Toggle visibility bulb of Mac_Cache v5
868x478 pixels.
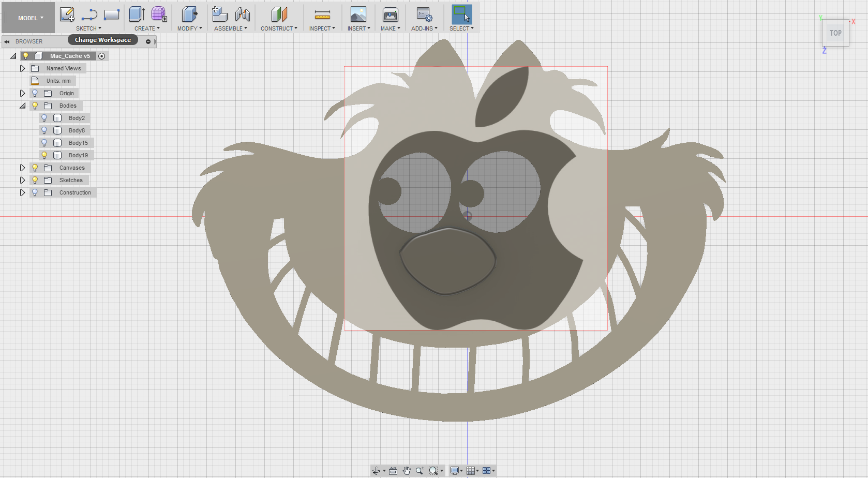(25, 56)
